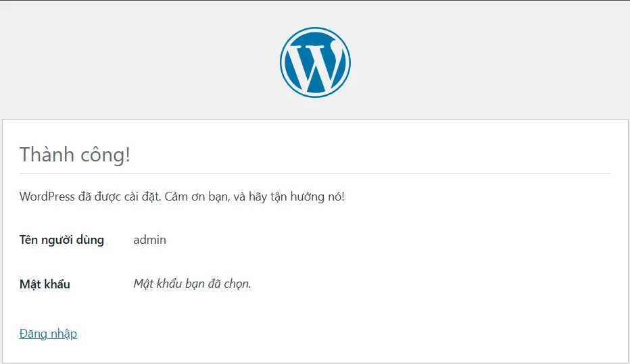Click the text Mật khẩu bạn đã chọn.
The image size is (630, 364).
tap(192, 284)
